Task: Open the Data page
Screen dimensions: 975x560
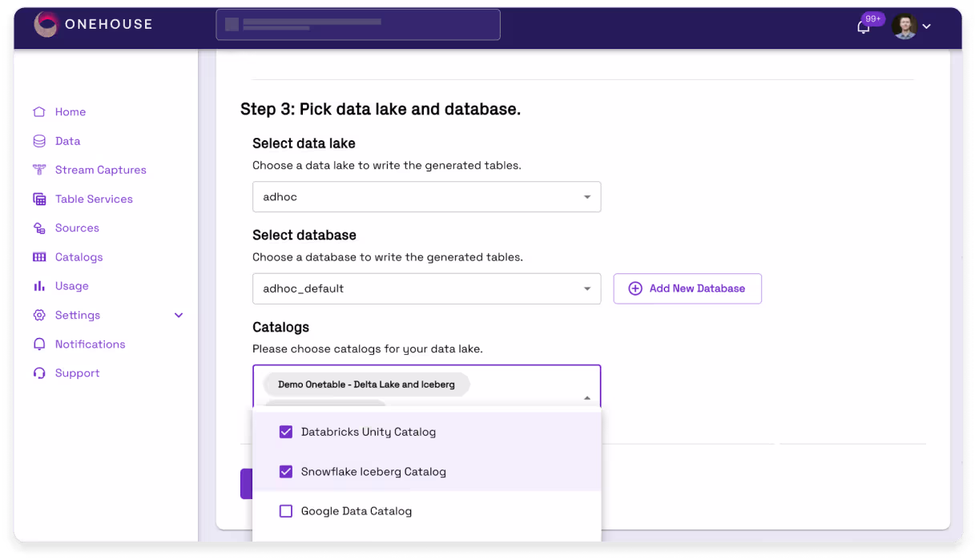Action: 68,141
